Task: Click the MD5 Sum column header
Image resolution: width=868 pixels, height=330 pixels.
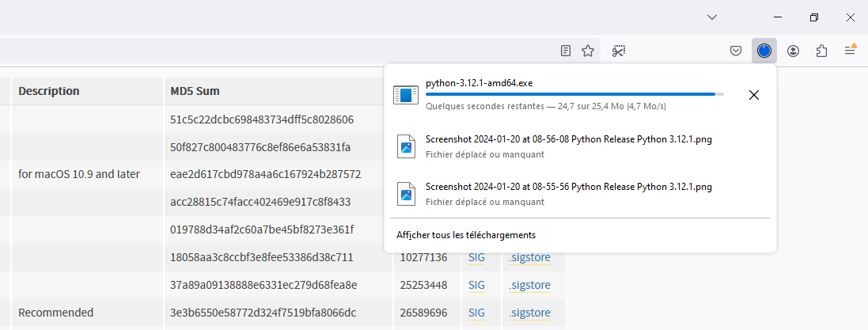Action: pyautogui.click(x=195, y=91)
